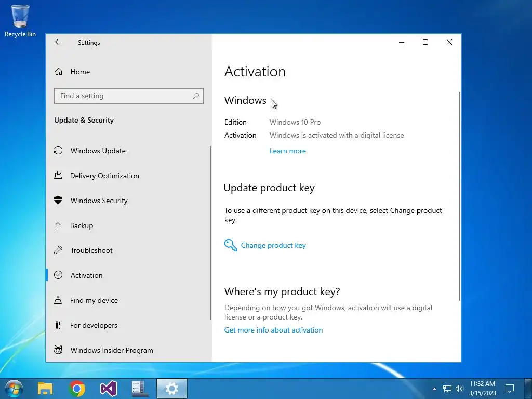Launch Google Chrome from the taskbar
This screenshot has height=399, width=532.
coord(77,389)
